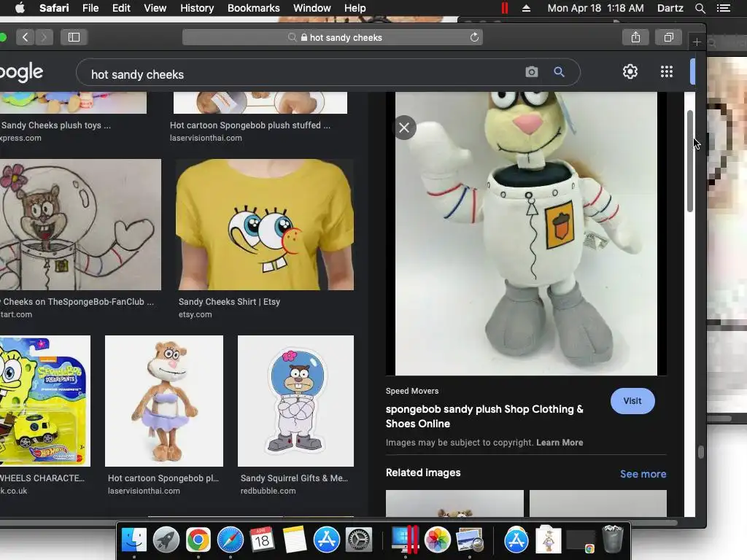
Task: Click Hot cartoon Spongebob plush stuffed caption
Action: 249,125
